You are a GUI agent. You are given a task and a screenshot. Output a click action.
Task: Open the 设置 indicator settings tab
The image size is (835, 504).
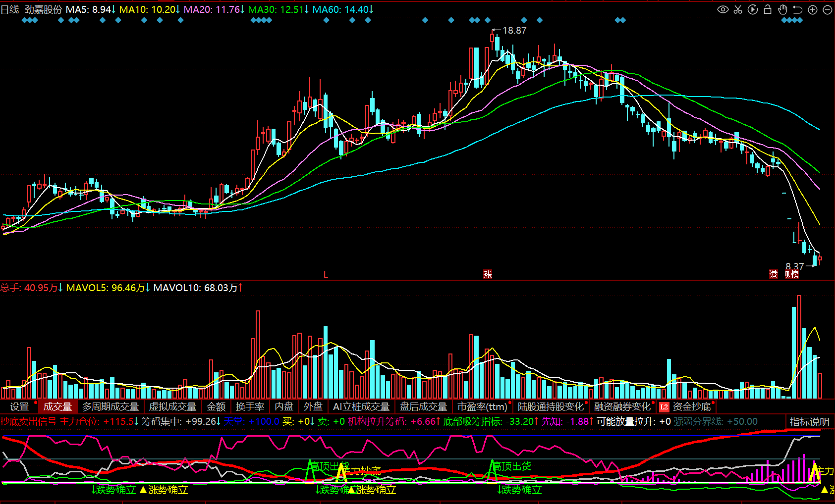[20, 406]
